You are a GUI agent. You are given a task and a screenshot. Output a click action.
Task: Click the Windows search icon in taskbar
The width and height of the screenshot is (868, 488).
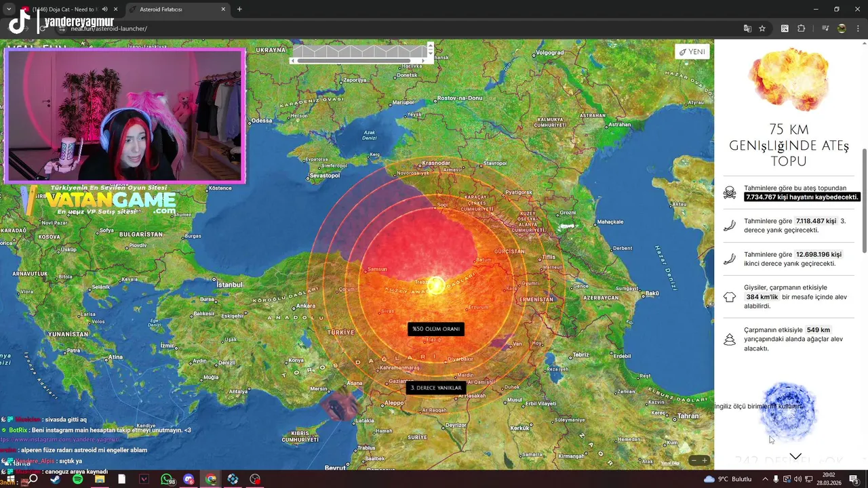(x=33, y=479)
